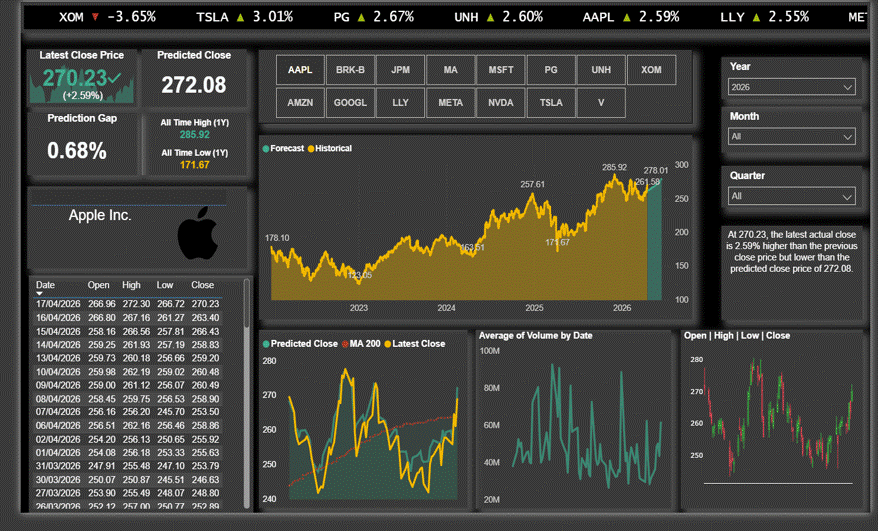
Task: Open the Year dropdown showing 2026
Action: point(791,87)
